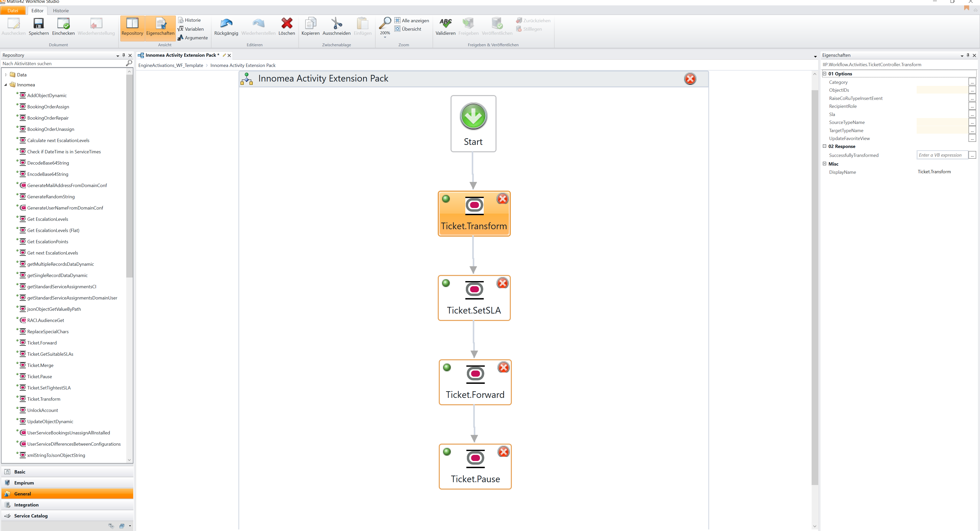The width and height of the screenshot is (980, 531).
Task: Open the Datei menu tab
Action: coord(13,11)
